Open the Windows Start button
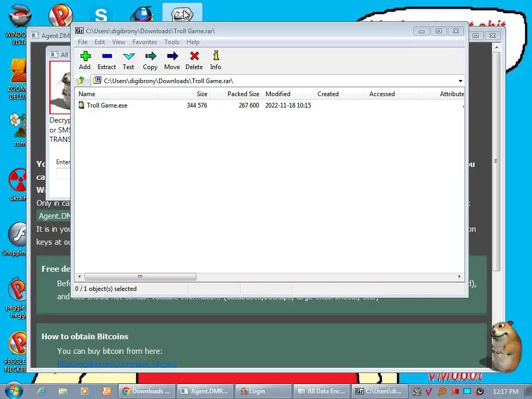Screen dimensions: 532x399 [14, 391]
